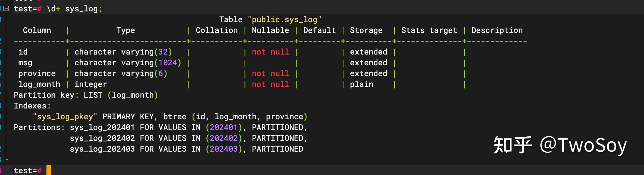Select the msg column name
The width and height of the screenshot is (644, 175).
point(25,63)
